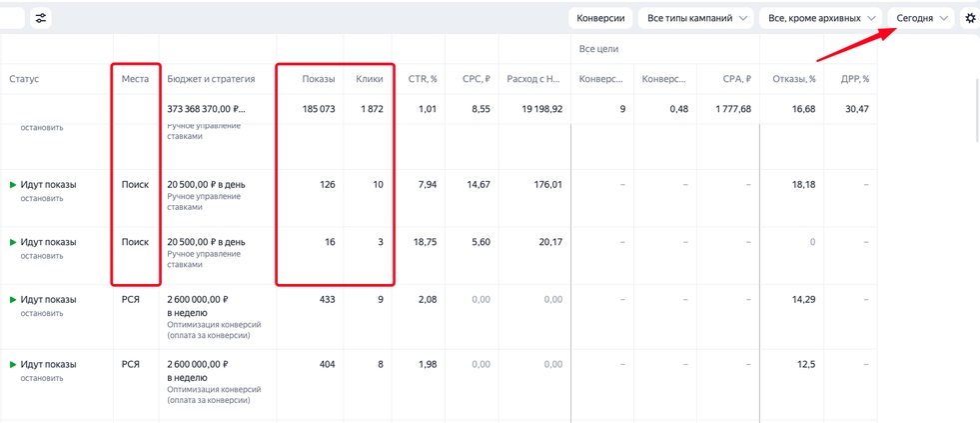Click the green play icon in the 16-impressions row
Viewport: 980px width, 423px height.
point(13,242)
